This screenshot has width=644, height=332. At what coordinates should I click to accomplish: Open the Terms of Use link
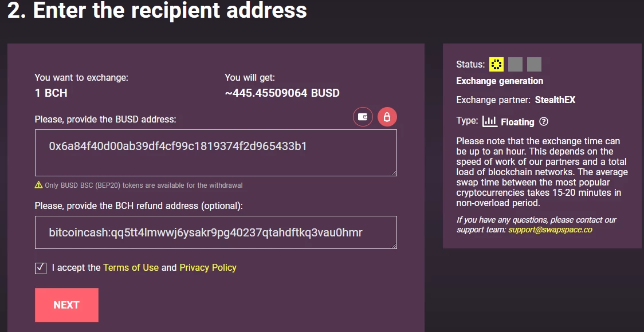coord(131,267)
